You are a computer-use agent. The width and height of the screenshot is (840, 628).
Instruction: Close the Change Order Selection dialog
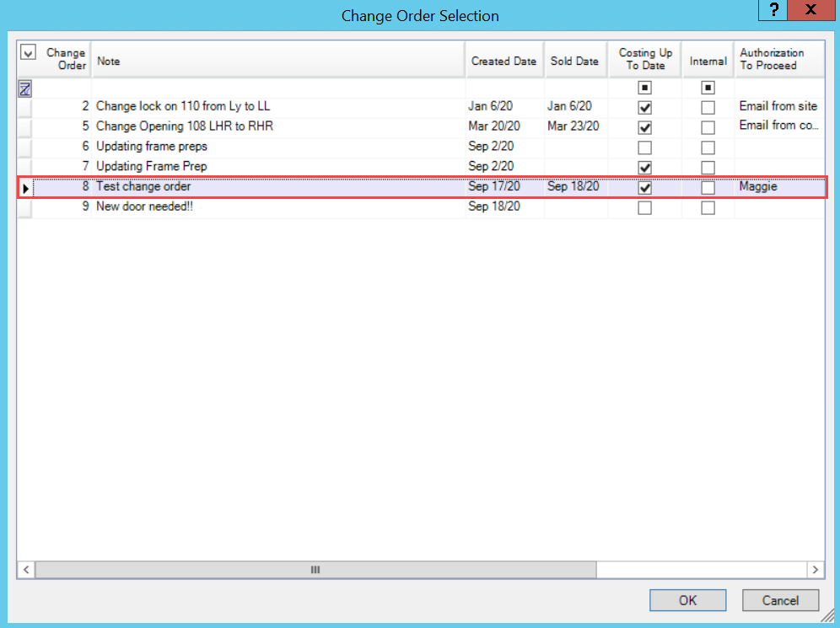point(810,11)
